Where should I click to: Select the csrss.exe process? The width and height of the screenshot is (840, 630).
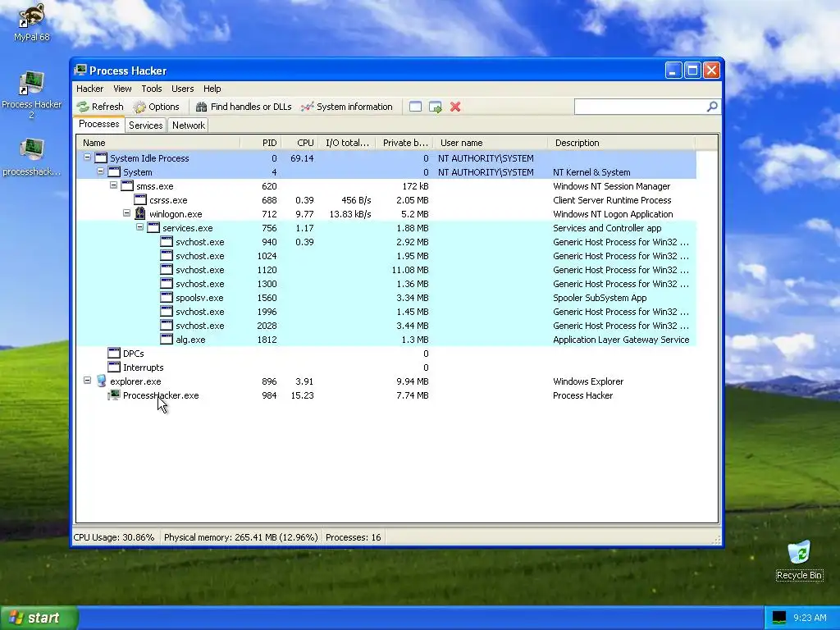[386, 200]
